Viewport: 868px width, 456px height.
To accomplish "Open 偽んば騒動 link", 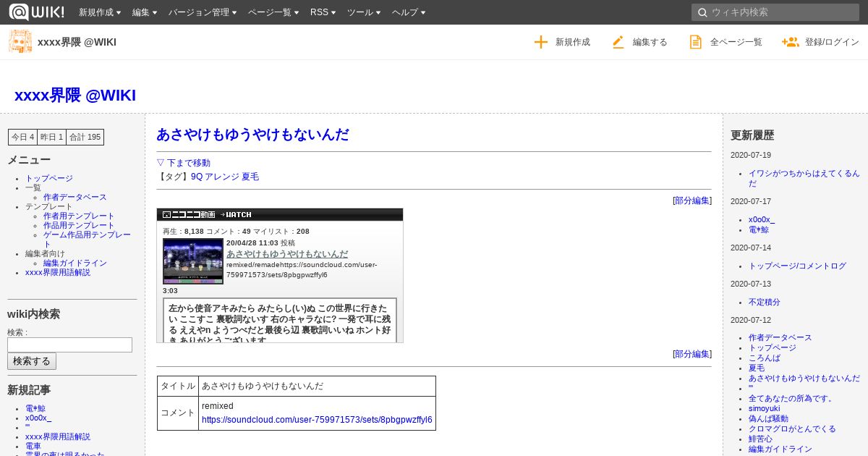I will 769,418.
